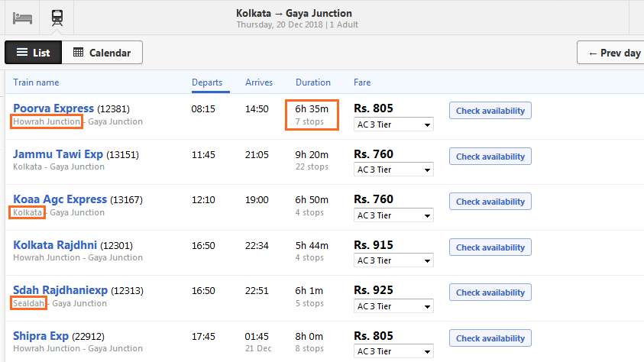This screenshot has width=644, height=362.
Task: Check availability for Jammu Tawi Exp
Action: point(490,157)
